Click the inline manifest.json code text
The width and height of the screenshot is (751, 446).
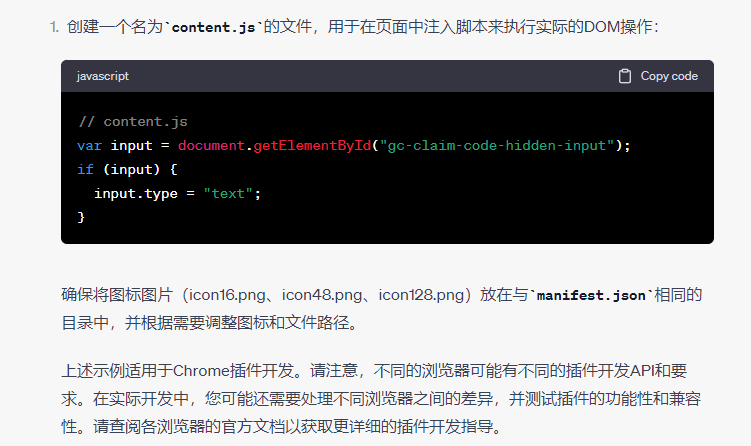click(x=591, y=295)
